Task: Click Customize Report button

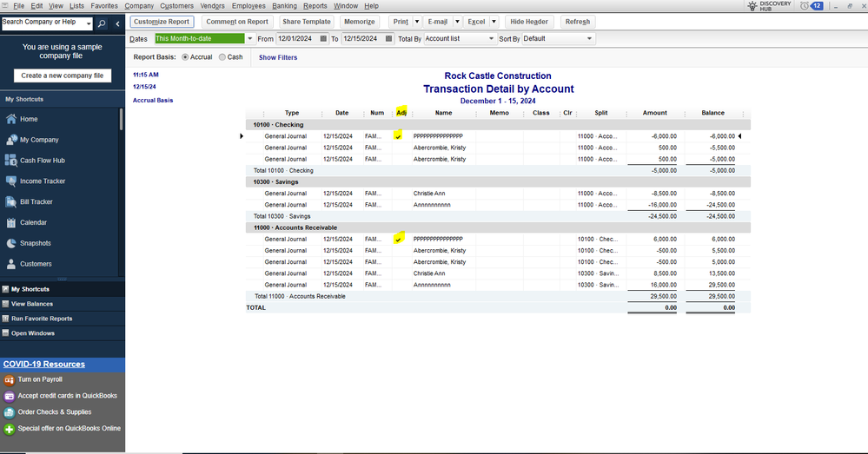Action: coord(162,22)
